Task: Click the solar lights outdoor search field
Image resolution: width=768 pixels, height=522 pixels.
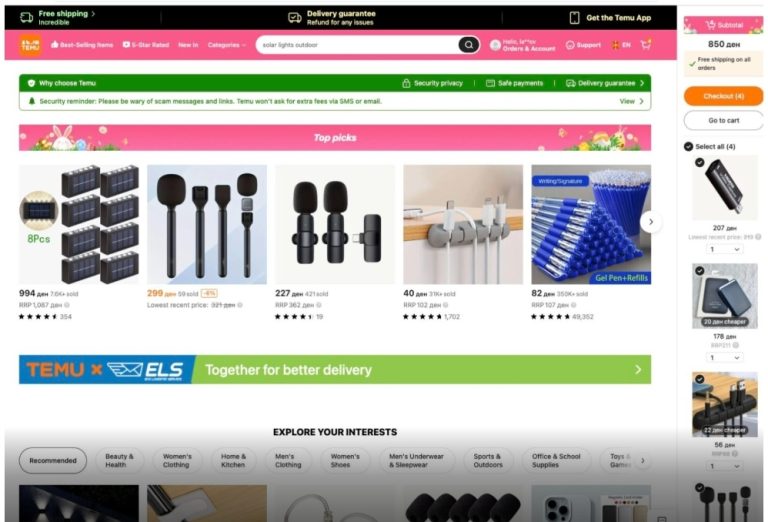Action: (358, 45)
